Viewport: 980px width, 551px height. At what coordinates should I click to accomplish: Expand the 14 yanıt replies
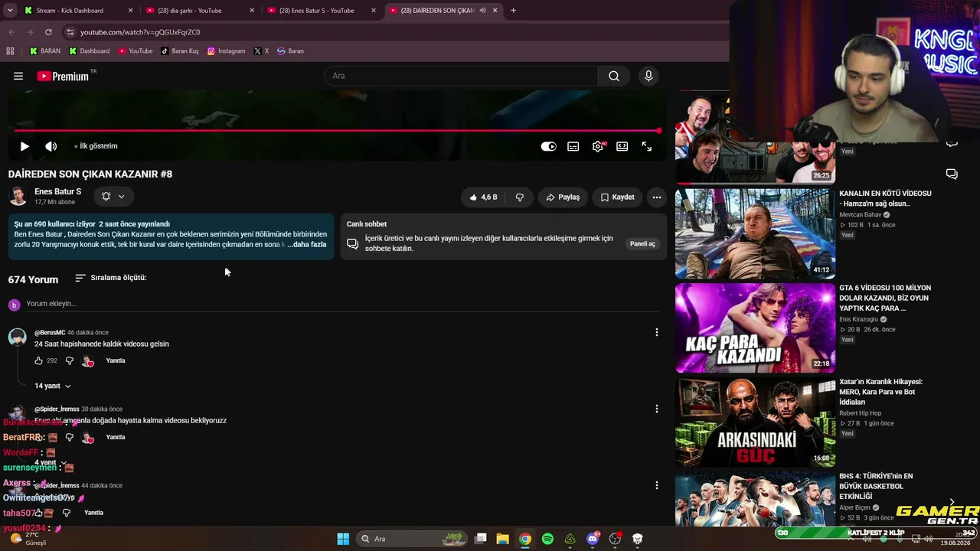53,386
